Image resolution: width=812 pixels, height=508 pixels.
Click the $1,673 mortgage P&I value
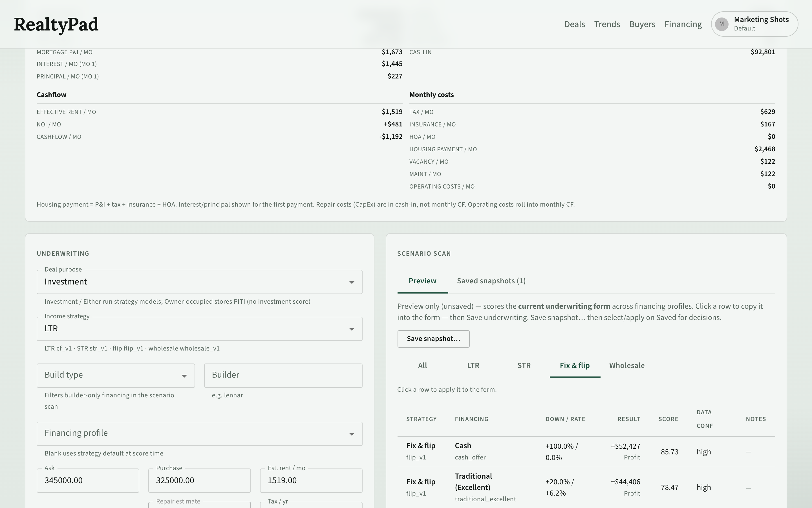pyautogui.click(x=392, y=52)
